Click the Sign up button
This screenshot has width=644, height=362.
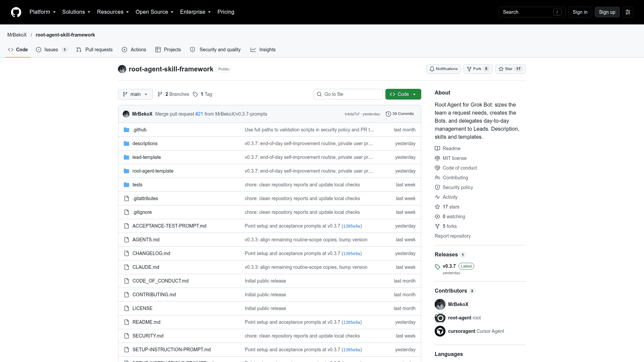pyautogui.click(x=607, y=12)
